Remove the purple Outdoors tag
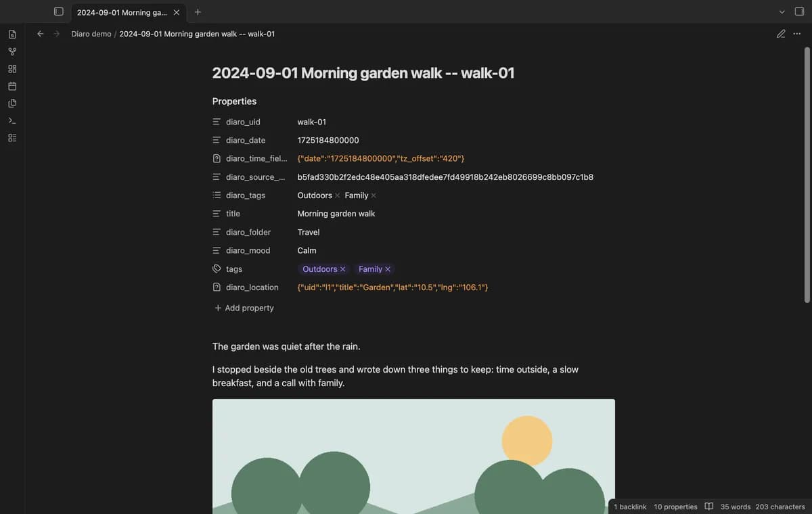This screenshot has height=514, width=812. [x=343, y=269]
